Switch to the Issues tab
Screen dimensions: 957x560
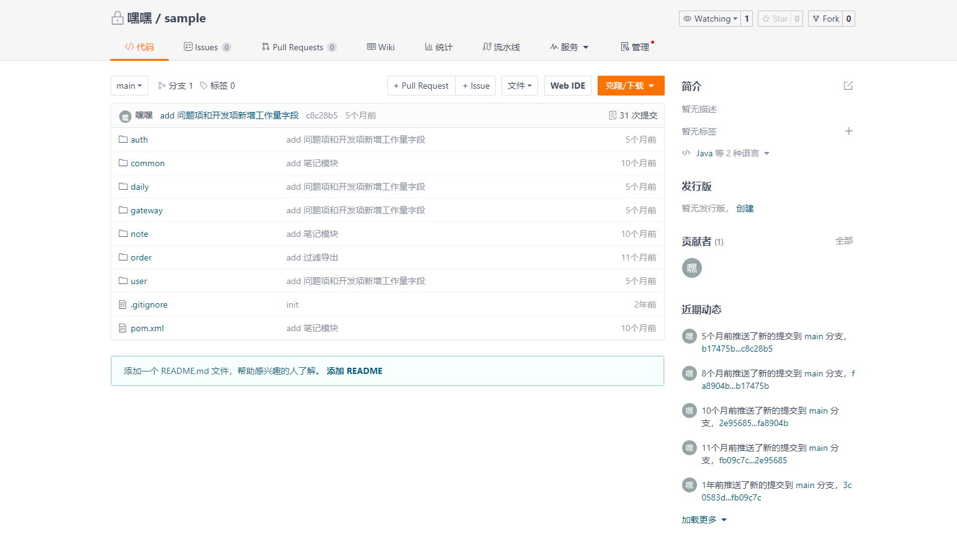[x=207, y=47]
